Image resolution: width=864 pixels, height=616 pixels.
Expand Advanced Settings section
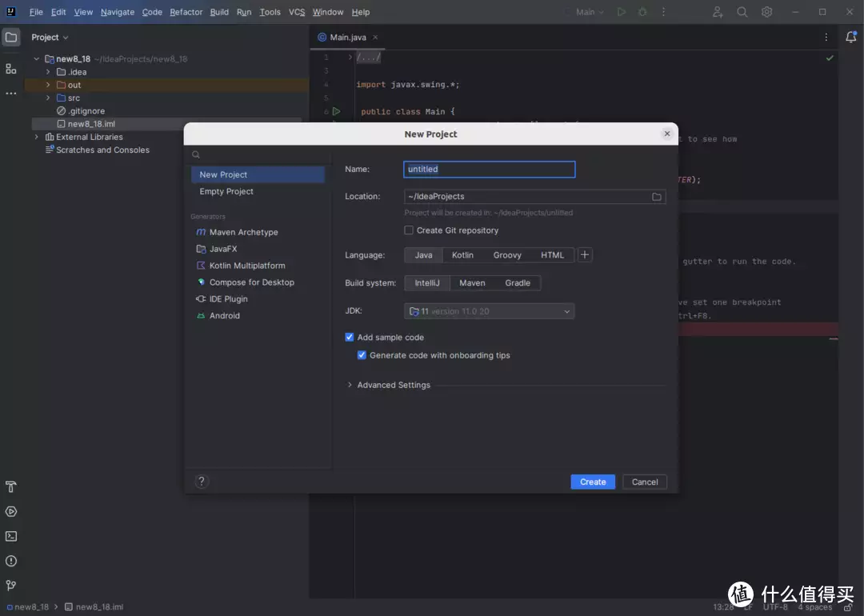pos(350,385)
